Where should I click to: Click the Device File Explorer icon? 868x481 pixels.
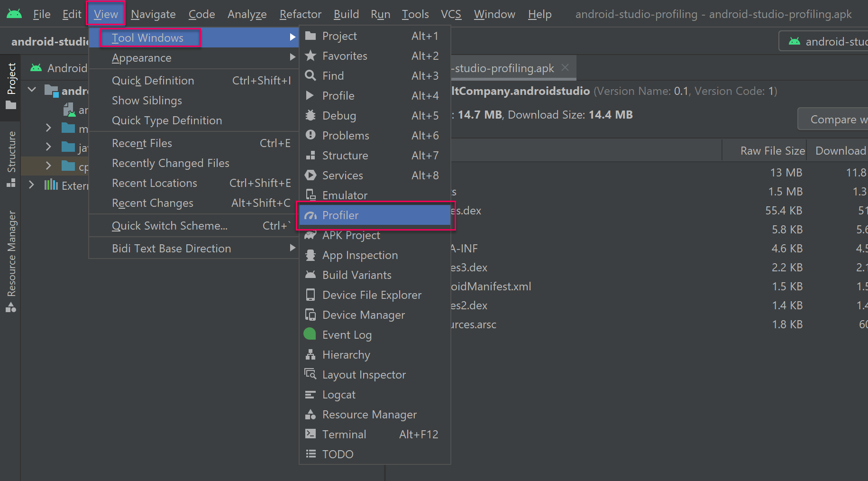[311, 295]
